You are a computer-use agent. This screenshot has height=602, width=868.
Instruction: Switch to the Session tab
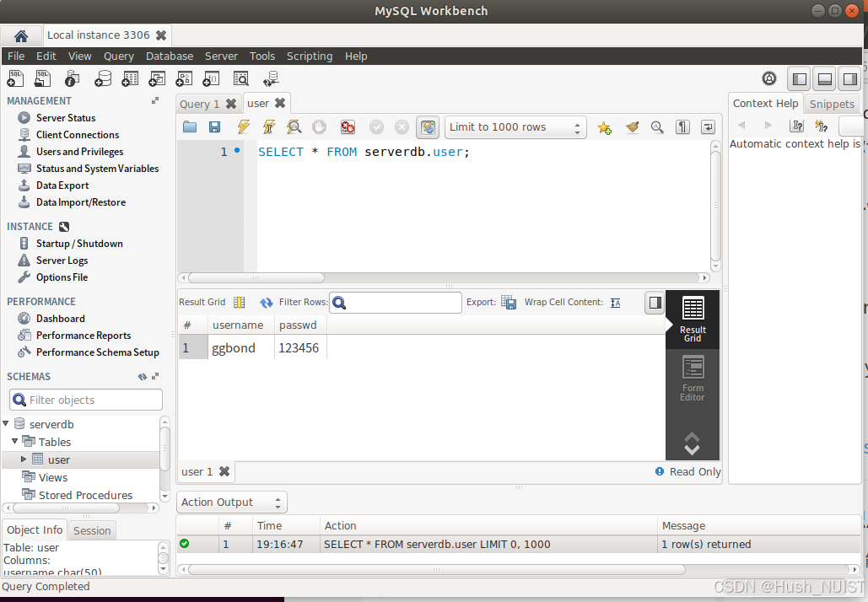[x=92, y=530]
